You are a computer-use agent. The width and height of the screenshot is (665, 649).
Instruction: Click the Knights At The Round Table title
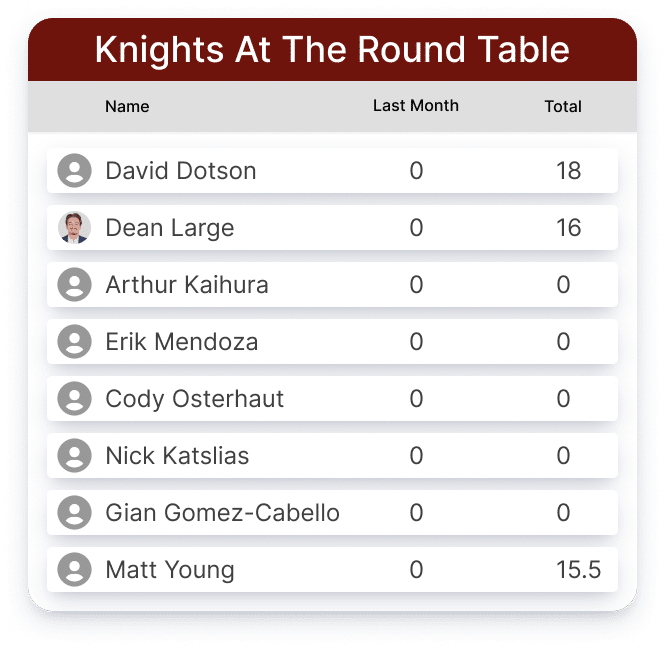point(332,50)
